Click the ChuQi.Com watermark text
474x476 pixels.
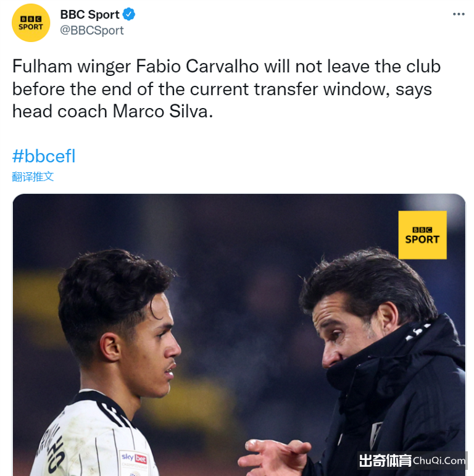click(x=439, y=461)
